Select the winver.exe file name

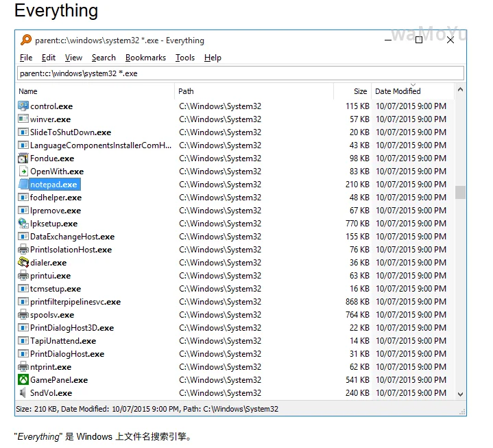(50, 119)
